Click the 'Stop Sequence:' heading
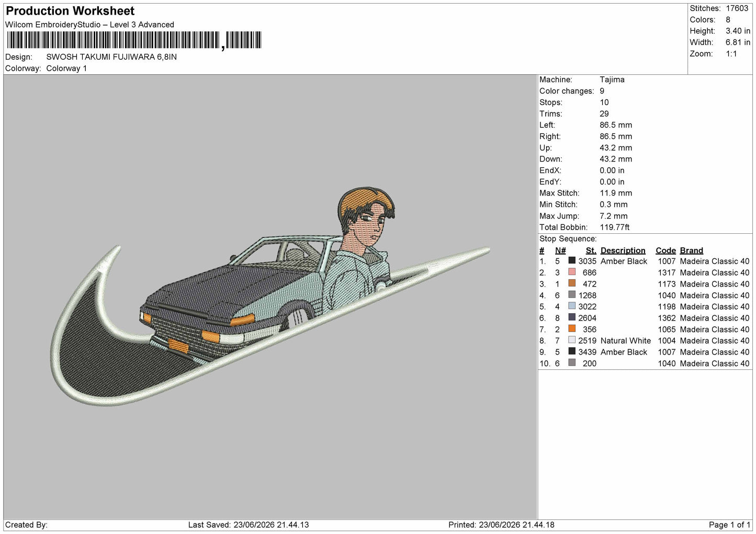 click(568, 239)
